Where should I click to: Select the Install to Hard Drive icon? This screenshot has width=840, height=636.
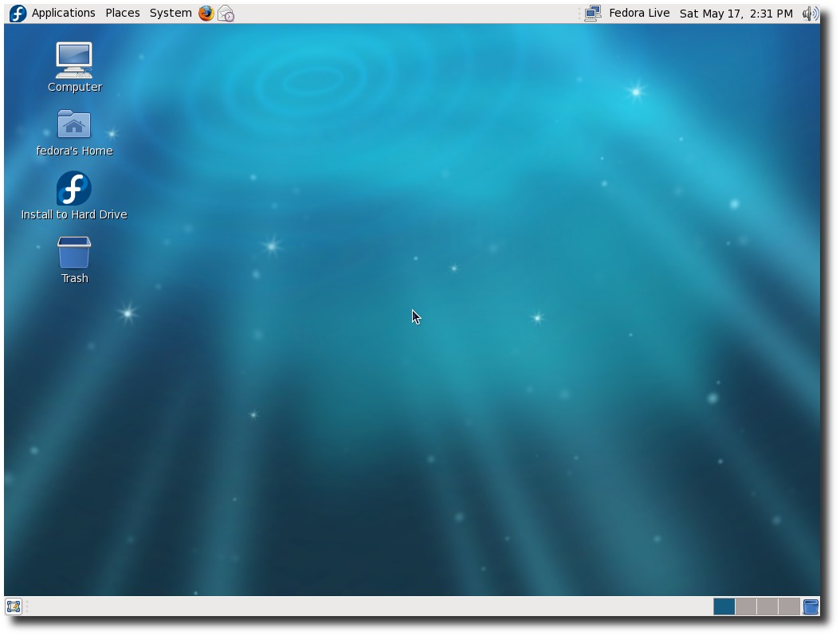coord(74,196)
